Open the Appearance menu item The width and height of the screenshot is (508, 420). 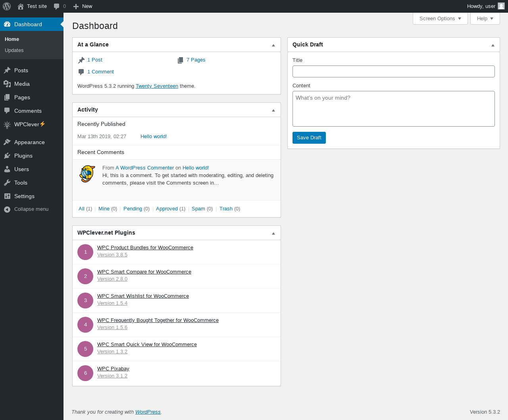[32, 142]
